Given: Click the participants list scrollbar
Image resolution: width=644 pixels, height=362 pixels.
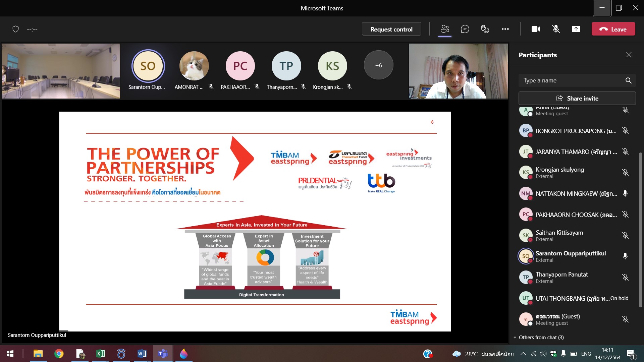Looking at the screenshot, I should click(640, 230).
